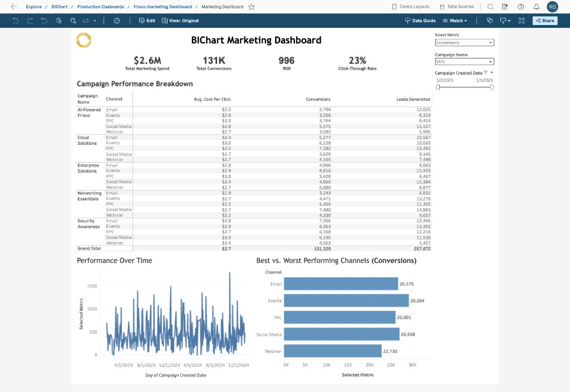Open frisco marketing Dashboard breadcrumb link
This screenshot has width=570, height=392.
click(x=163, y=7)
